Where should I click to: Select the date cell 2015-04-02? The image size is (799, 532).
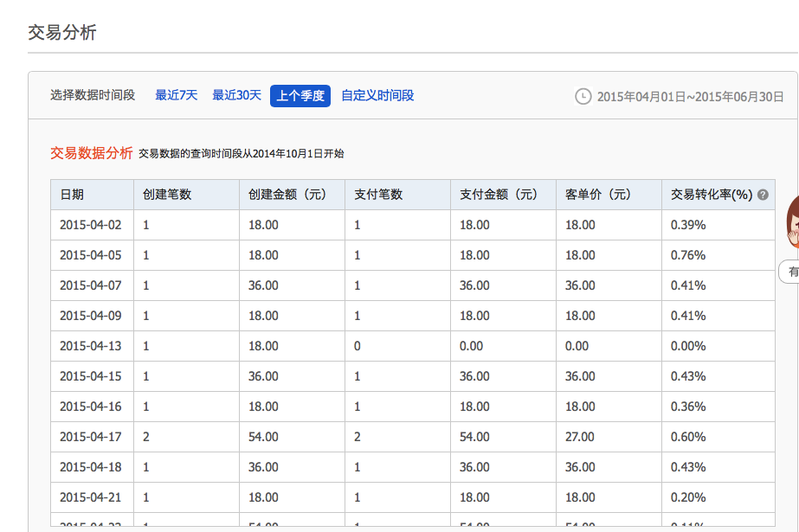pos(91,225)
